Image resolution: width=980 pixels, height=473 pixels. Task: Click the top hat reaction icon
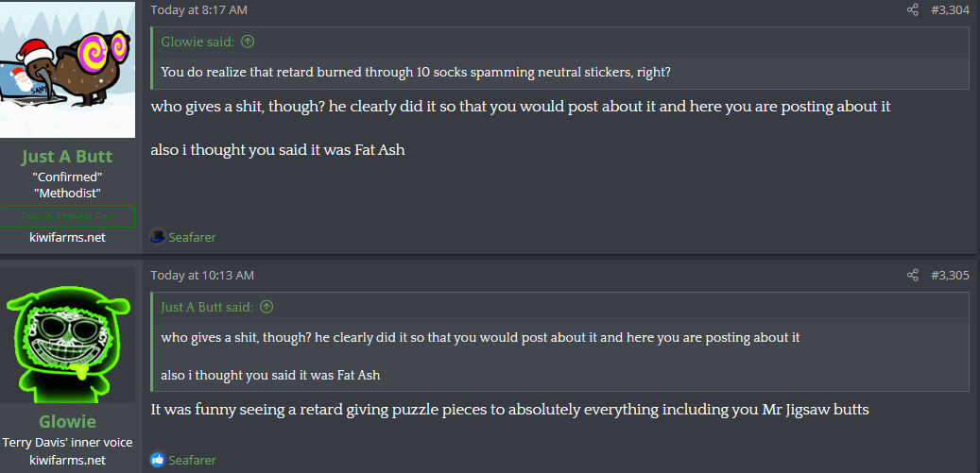point(158,237)
